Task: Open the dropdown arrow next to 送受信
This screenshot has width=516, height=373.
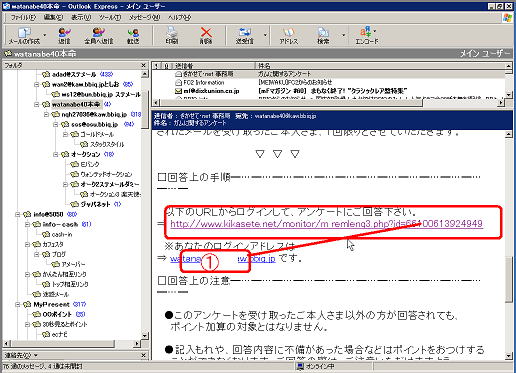Action: click(x=265, y=35)
